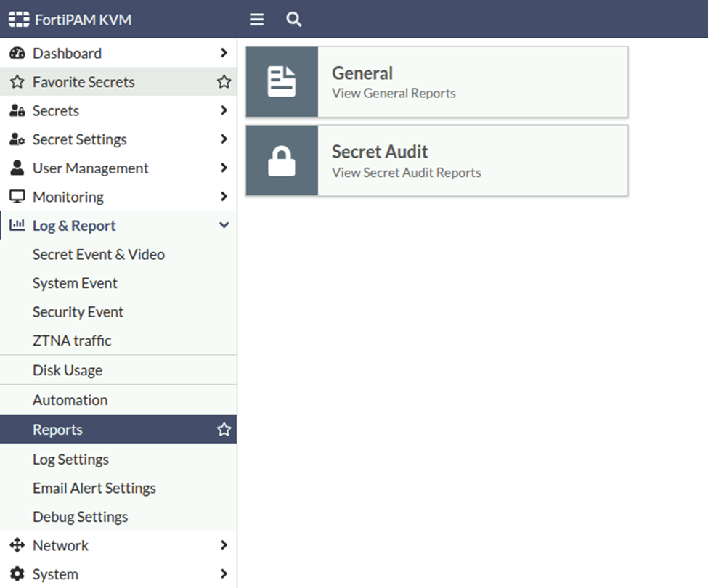Toggle favorite star on Favorite Secrets row
This screenshot has width=708, height=588.
[224, 82]
